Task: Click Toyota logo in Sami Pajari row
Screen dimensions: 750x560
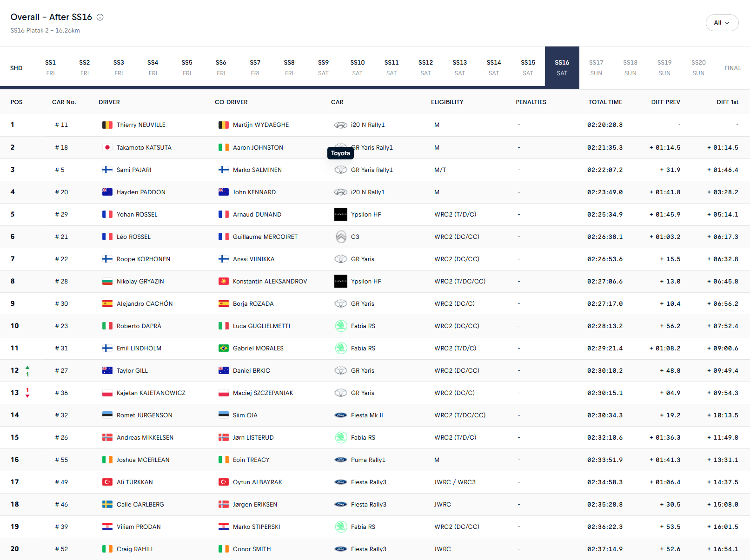Action: coord(341,170)
